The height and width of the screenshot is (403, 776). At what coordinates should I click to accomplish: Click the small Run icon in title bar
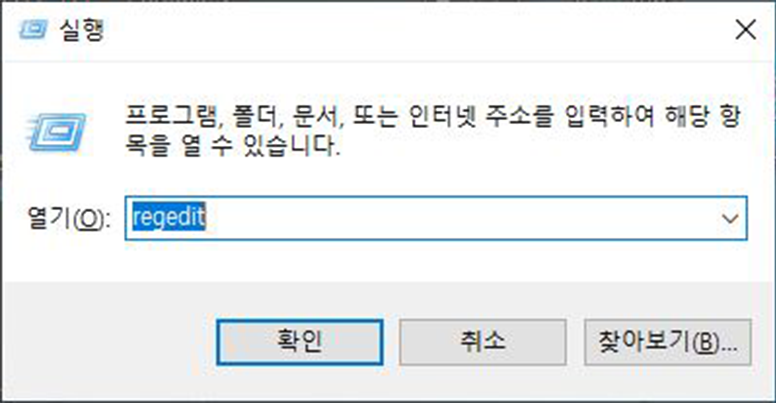(33, 30)
